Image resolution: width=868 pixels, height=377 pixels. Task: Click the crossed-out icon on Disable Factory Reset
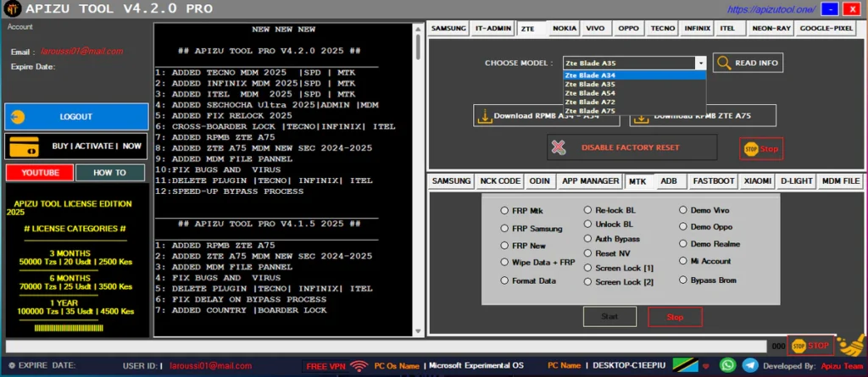click(559, 147)
